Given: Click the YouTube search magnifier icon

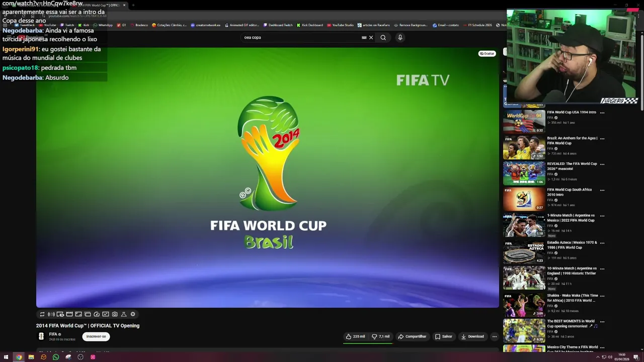Looking at the screenshot, I should 383,37.
